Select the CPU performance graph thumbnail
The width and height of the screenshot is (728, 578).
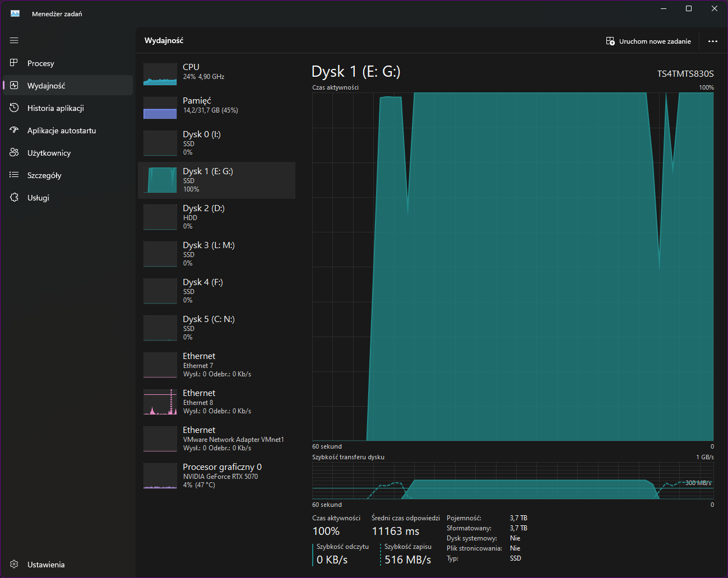pos(160,74)
